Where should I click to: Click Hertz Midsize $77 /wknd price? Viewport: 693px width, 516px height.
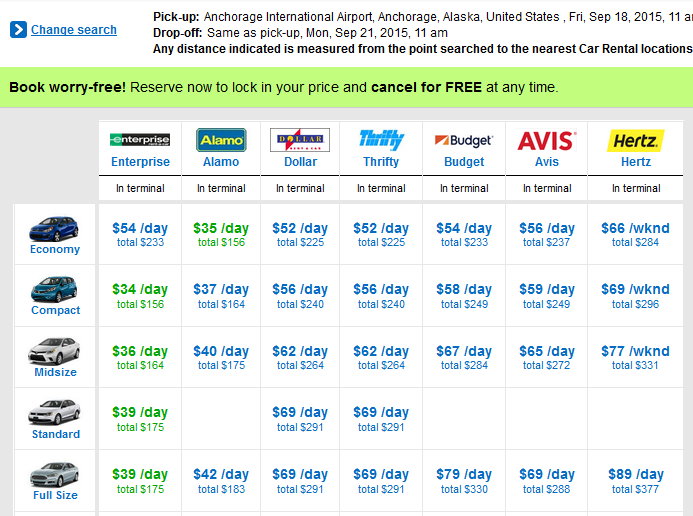(635, 357)
